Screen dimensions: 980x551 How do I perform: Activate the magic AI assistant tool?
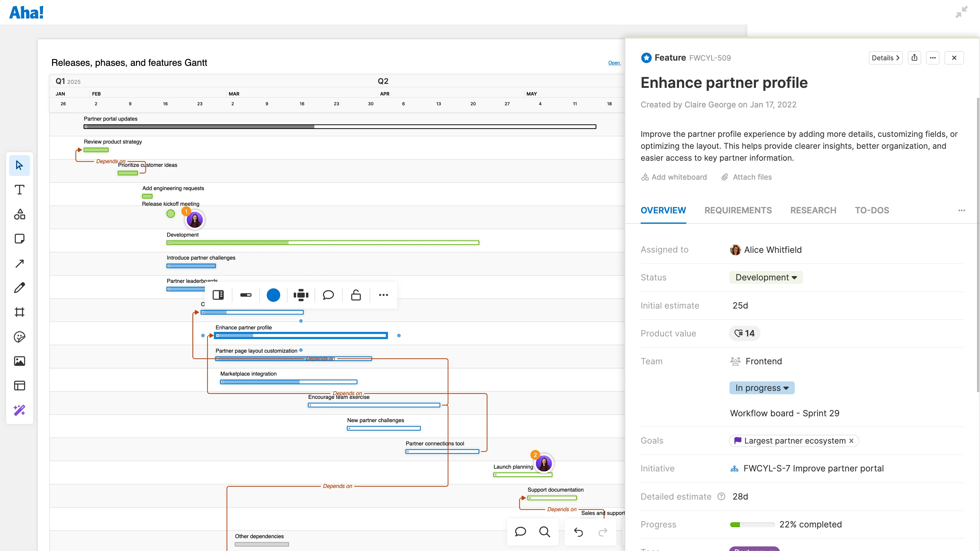19,410
